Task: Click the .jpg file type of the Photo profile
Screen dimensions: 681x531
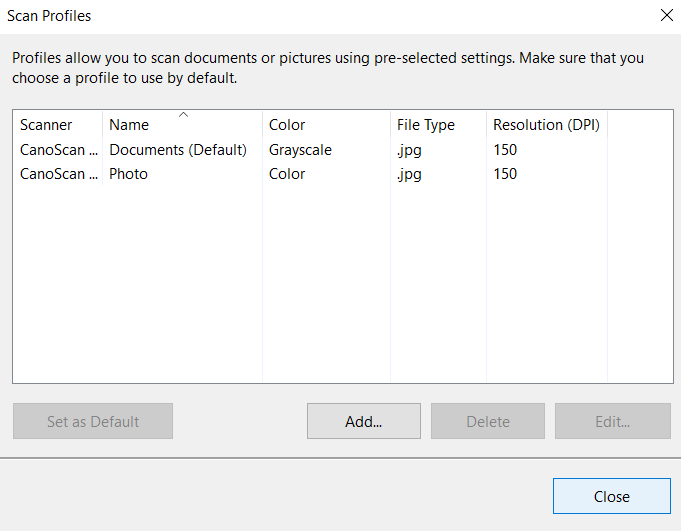Action: (409, 174)
